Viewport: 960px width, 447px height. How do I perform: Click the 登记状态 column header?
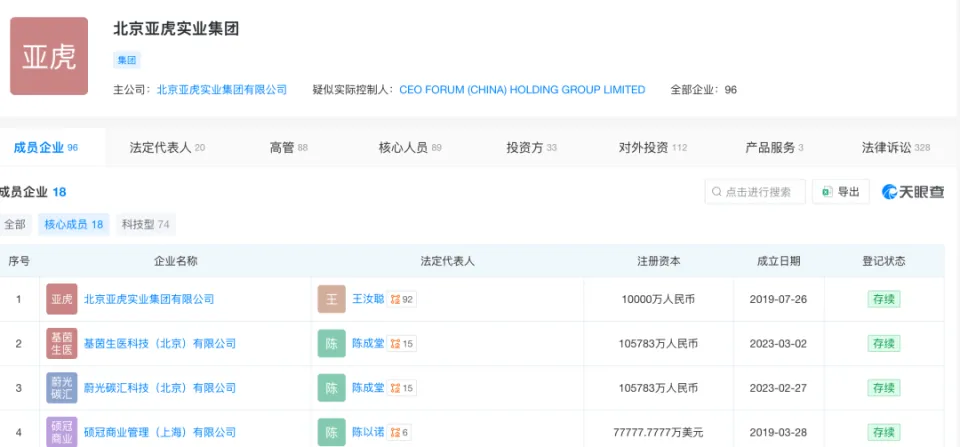tap(883, 261)
